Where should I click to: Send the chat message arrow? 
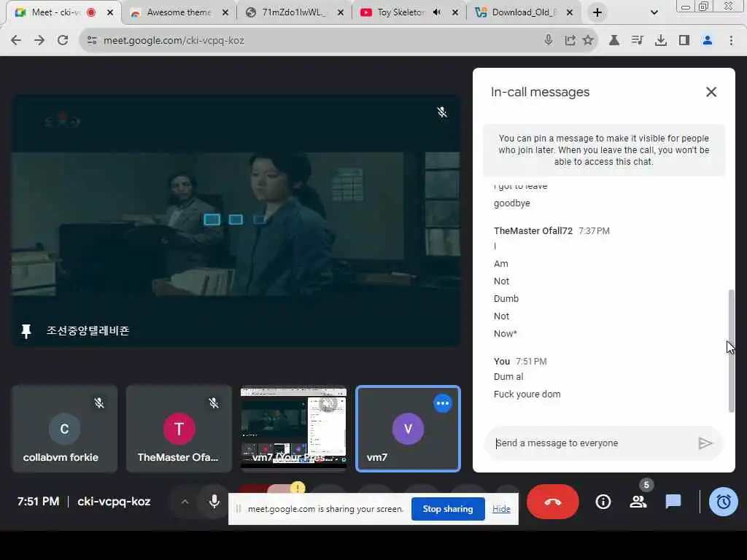click(x=705, y=443)
